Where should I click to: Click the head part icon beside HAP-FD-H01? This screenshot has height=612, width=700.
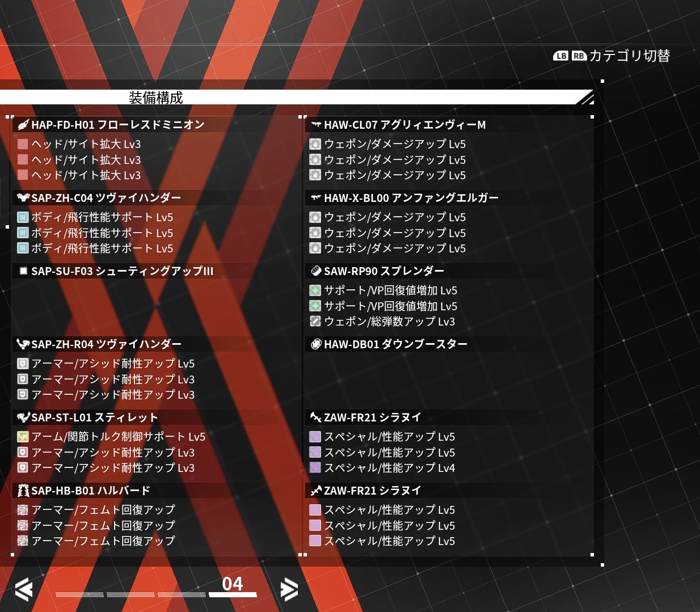click(x=23, y=125)
